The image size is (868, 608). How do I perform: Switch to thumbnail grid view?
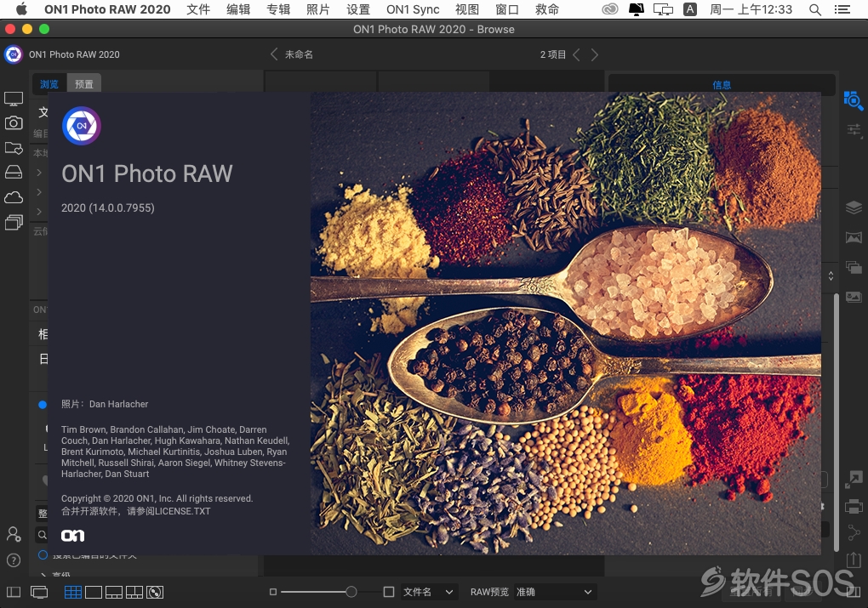coord(72,592)
